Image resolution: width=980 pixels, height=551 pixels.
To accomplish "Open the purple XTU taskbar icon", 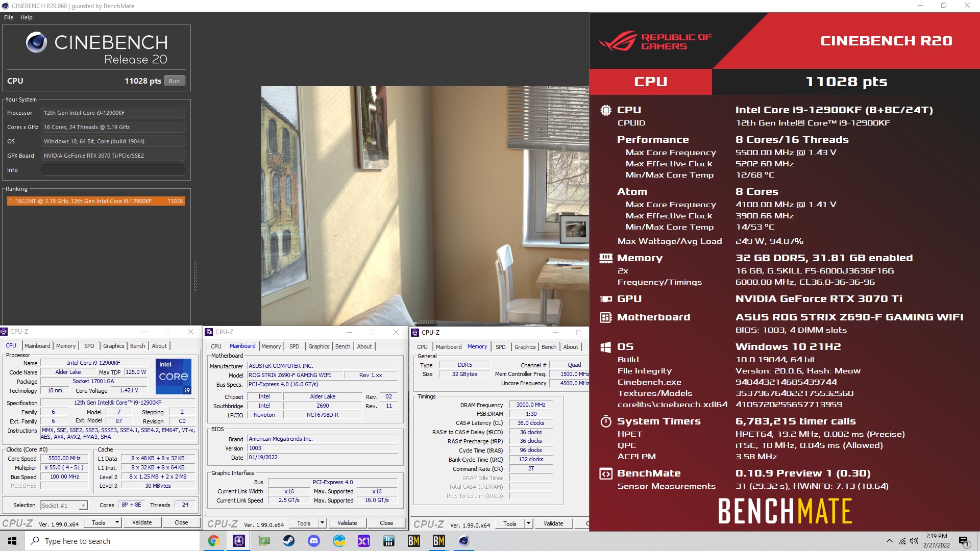I will pyautogui.click(x=364, y=541).
